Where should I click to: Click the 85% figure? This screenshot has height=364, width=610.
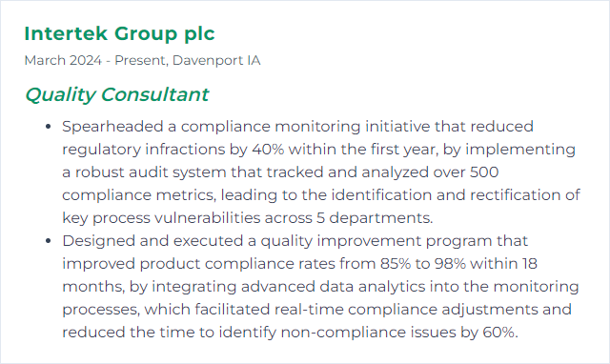[x=396, y=264]
